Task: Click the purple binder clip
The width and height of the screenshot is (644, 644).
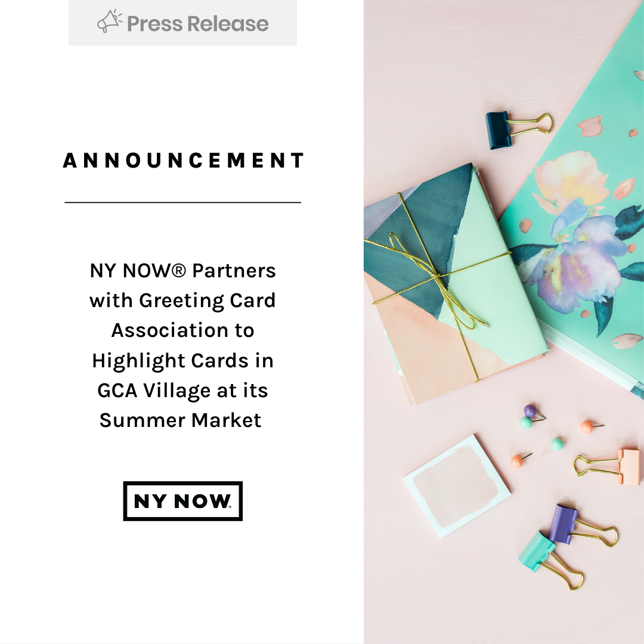Action: pos(583,525)
